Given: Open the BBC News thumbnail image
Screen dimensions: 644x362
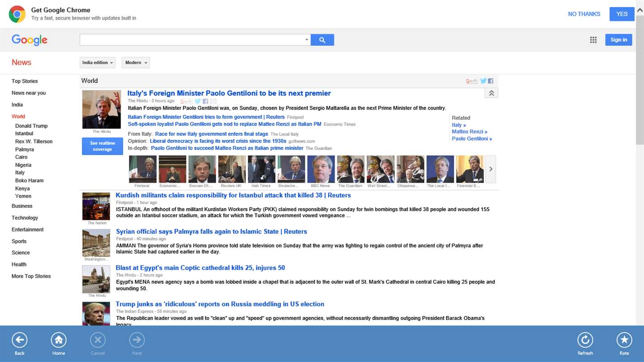Looking at the screenshot, I should (321, 169).
